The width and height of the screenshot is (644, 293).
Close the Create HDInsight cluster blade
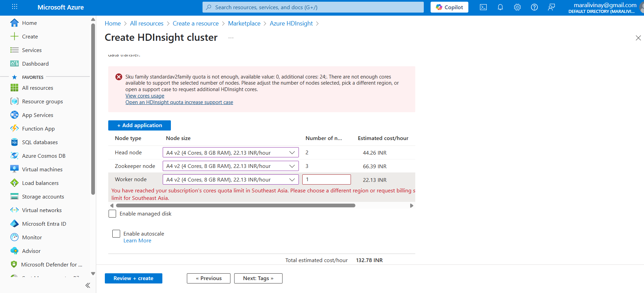point(638,38)
